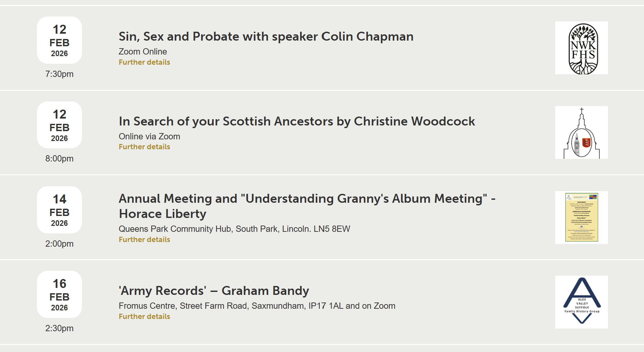Click the Fromus Centre Saxmundham address text

point(257,306)
